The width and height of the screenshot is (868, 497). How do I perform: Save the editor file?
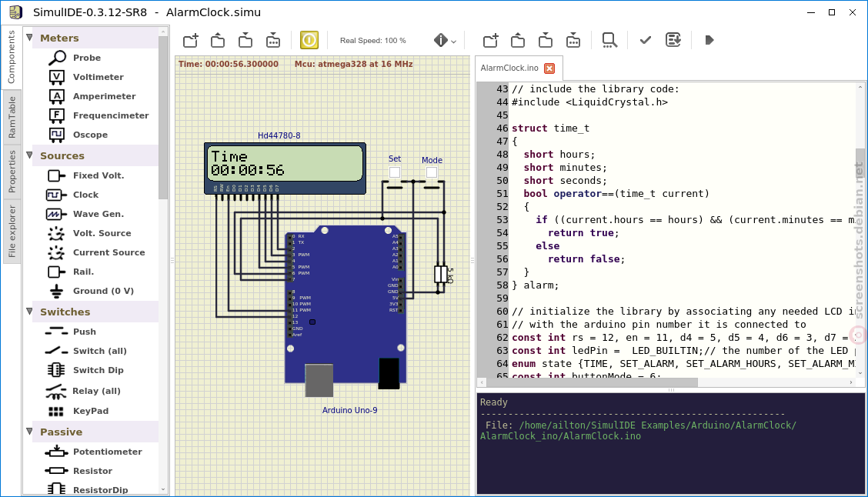point(546,41)
